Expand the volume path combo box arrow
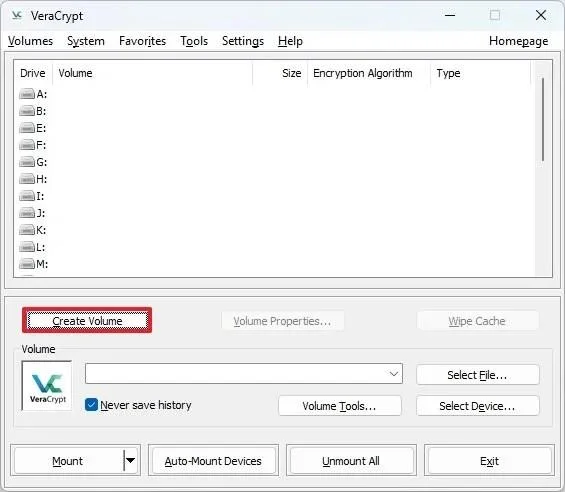This screenshot has width=565, height=492. tap(394, 374)
